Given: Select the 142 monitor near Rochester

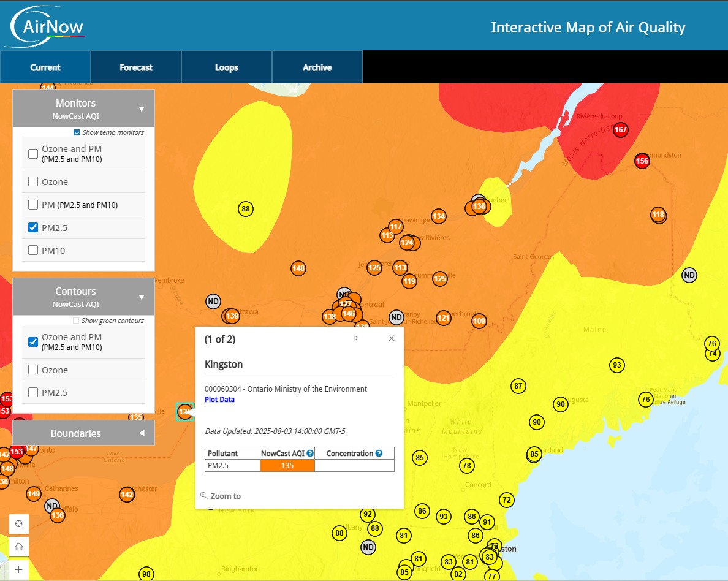Looking at the screenshot, I should click(x=127, y=495).
